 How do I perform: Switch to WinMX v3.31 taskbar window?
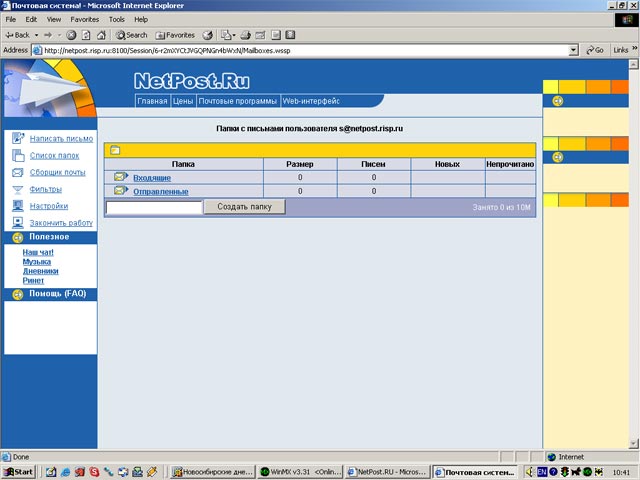coord(300,472)
